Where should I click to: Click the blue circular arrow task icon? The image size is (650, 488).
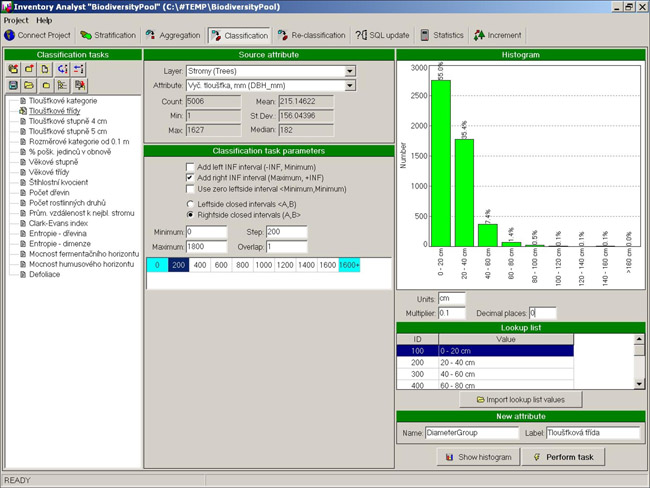(x=64, y=68)
